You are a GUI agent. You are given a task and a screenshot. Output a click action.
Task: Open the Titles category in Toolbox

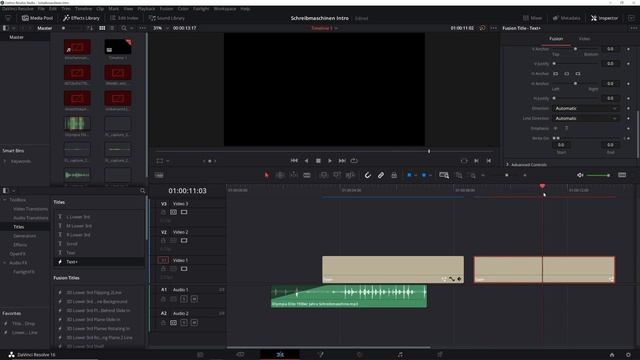click(19, 227)
